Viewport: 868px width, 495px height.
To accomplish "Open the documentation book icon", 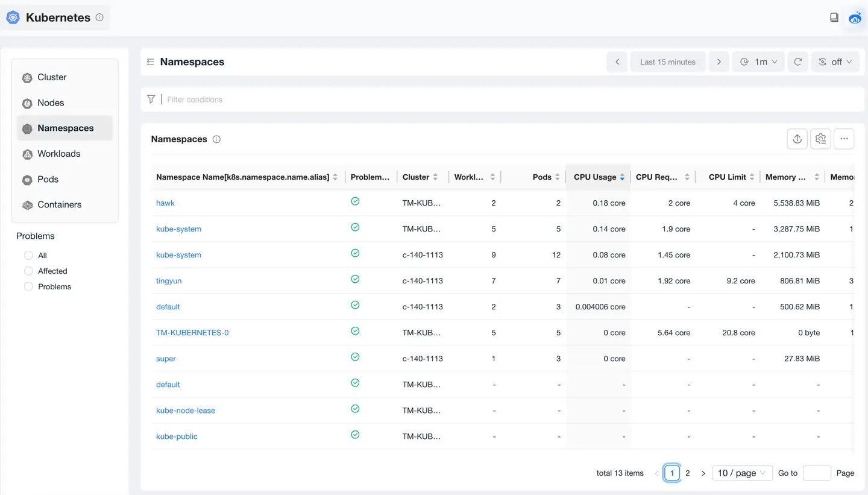I will tap(834, 18).
